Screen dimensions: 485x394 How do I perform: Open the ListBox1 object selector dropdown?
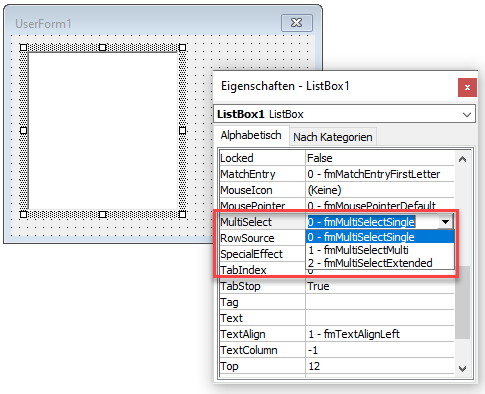[x=467, y=114]
